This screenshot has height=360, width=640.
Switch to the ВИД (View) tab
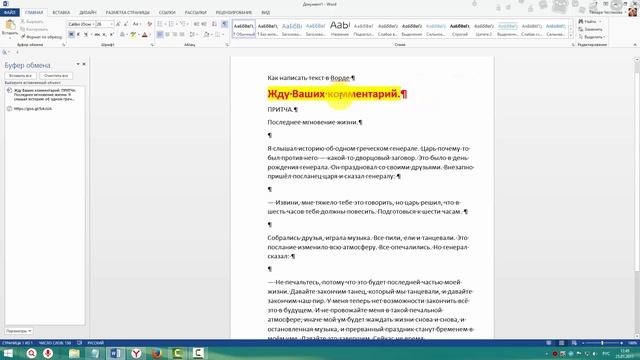[x=266, y=13]
